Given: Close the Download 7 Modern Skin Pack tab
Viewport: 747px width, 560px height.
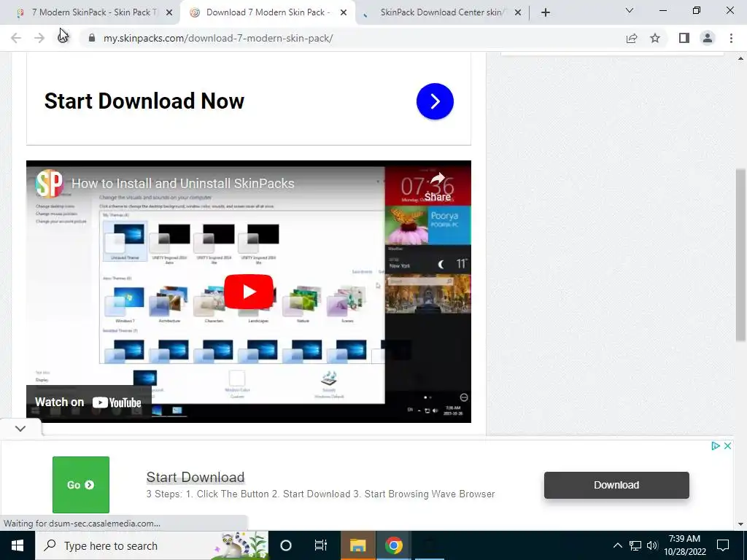Looking at the screenshot, I should tap(344, 13).
